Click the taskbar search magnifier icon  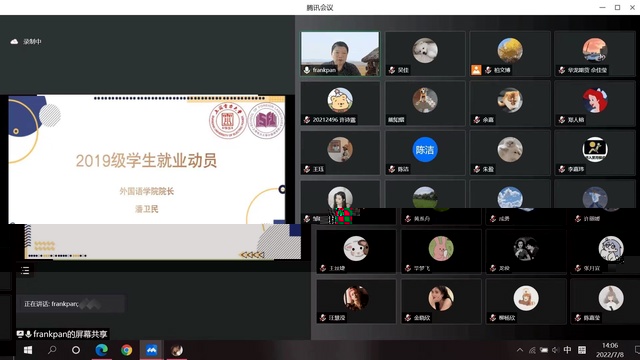coord(52,350)
